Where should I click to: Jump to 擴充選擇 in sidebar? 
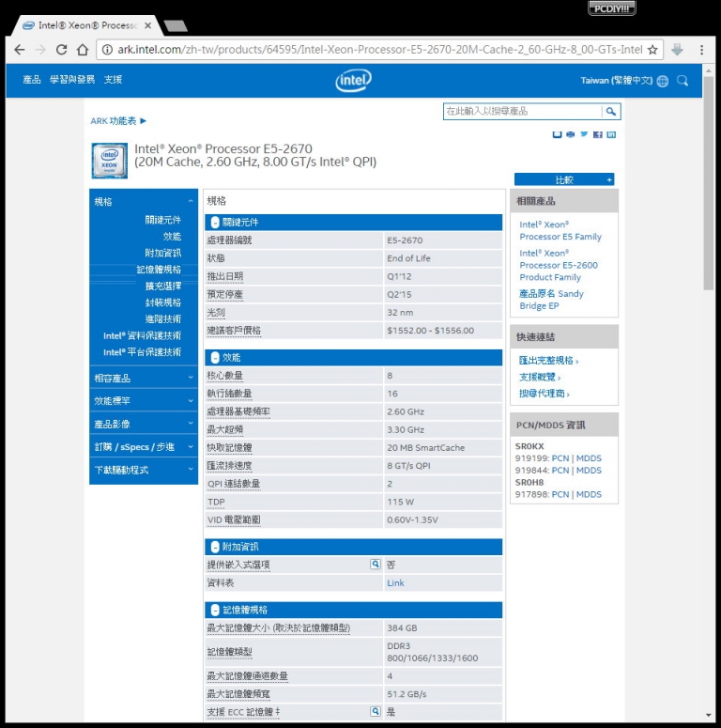[162, 286]
